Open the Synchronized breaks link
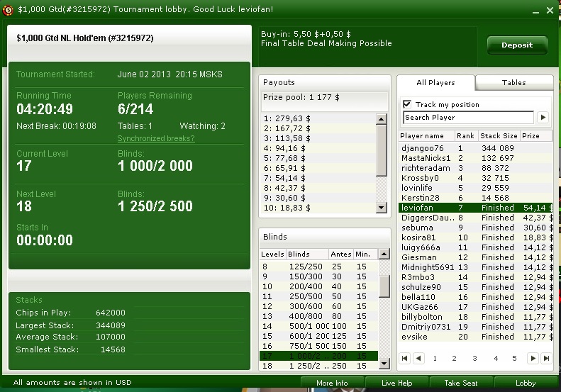The image size is (561, 392). (156, 138)
